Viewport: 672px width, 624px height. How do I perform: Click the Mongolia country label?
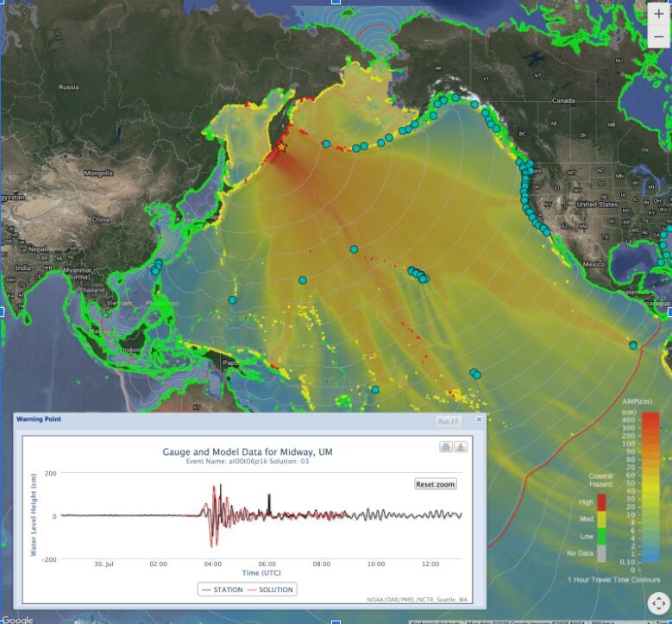point(98,173)
